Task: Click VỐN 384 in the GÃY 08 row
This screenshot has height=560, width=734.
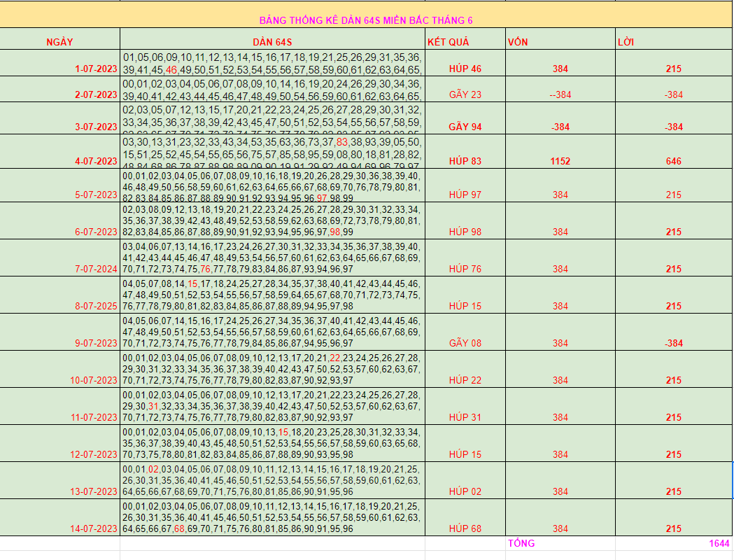Action: tap(560, 332)
